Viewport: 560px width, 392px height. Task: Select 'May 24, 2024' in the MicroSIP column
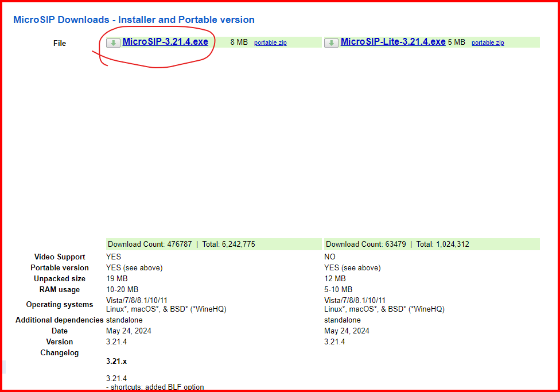(129, 331)
